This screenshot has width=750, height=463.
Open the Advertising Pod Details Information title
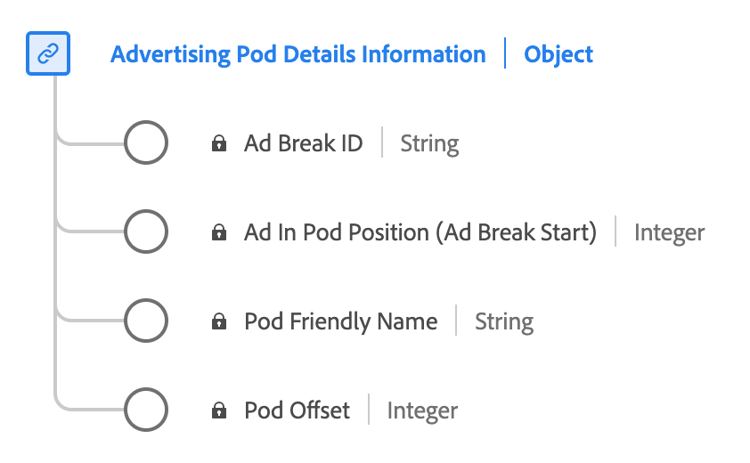click(298, 54)
